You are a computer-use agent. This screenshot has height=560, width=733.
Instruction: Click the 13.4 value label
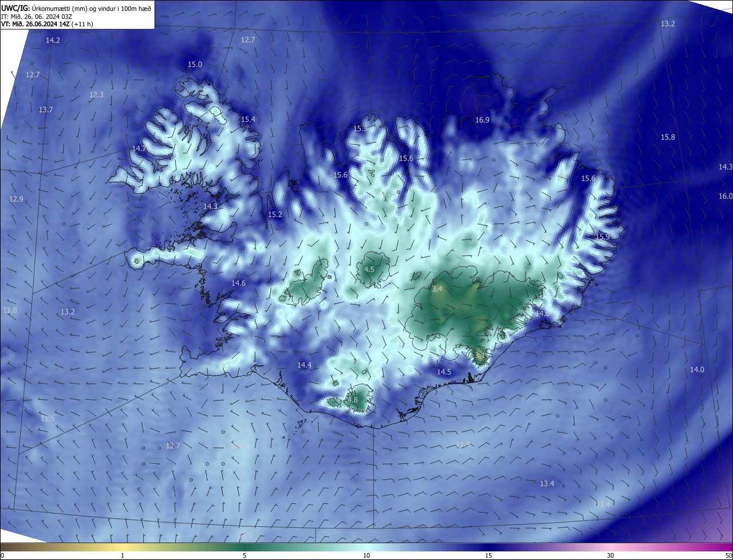pyautogui.click(x=547, y=484)
